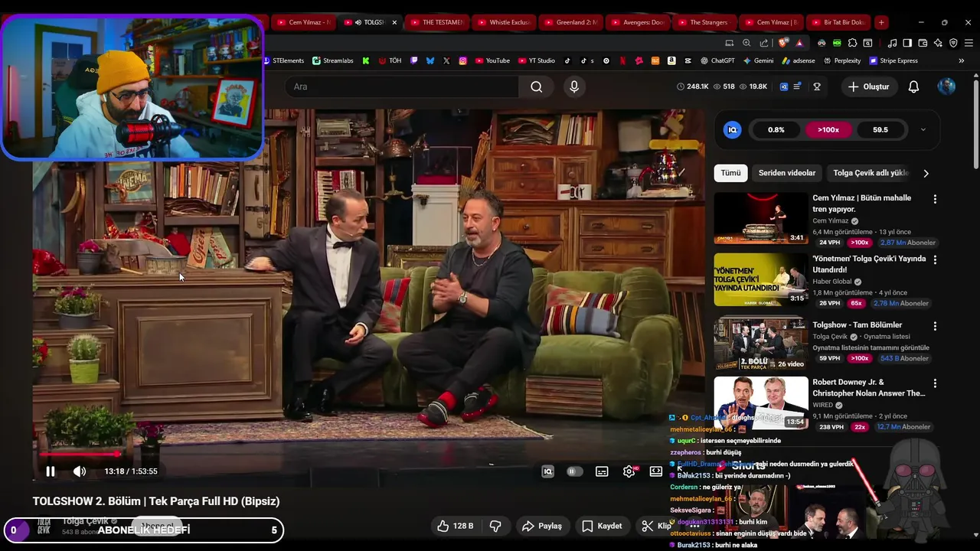
Task: Select the Tolga Çevik adlı yükle chip
Action: coord(871,173)
